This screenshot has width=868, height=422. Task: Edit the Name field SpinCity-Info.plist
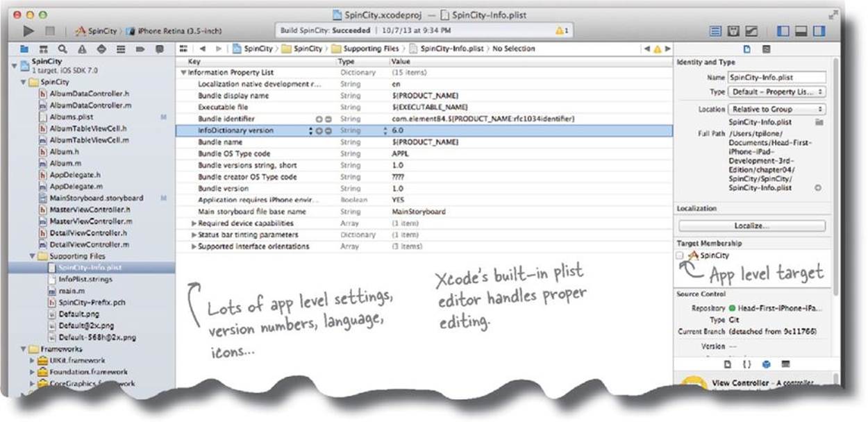pos(776,78)
